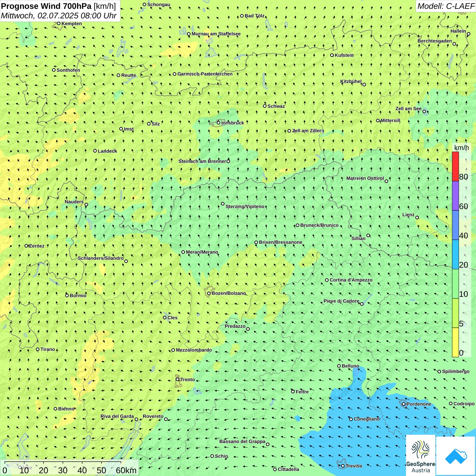Click the Innsbruck city marker circle
The image size is (476, 476).
[x=219, y=123]
